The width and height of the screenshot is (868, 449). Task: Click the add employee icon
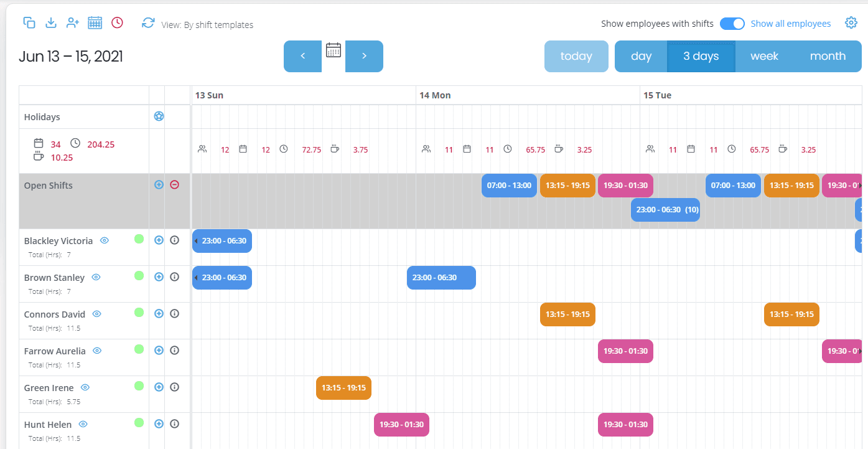tap(73, 23)
